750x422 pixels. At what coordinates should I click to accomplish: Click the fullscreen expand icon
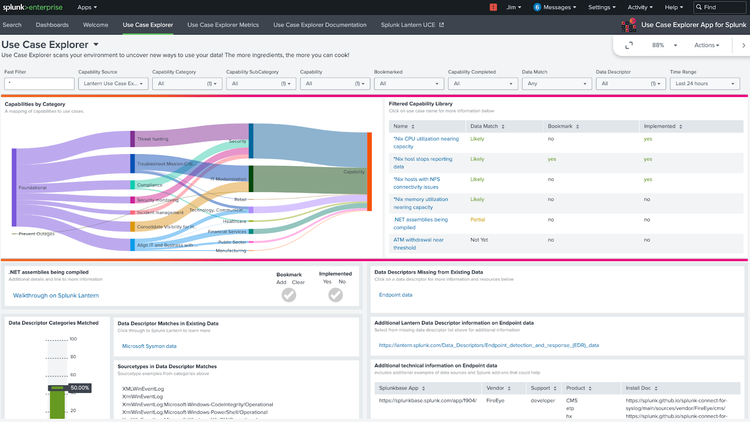click(x=629, y=45)
